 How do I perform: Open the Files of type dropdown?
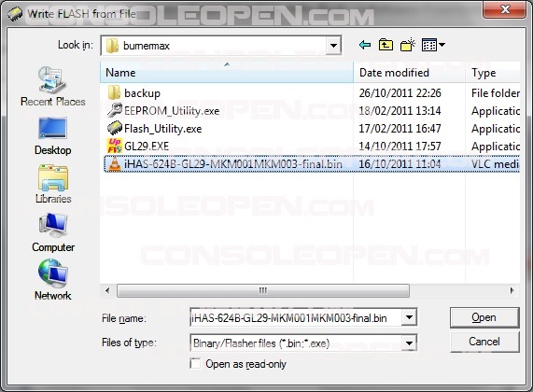point(409,343)
